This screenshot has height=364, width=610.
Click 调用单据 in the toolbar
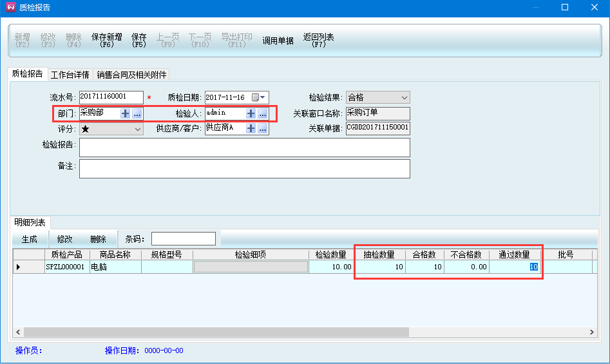pyautogui.click(x=278, y=41)
